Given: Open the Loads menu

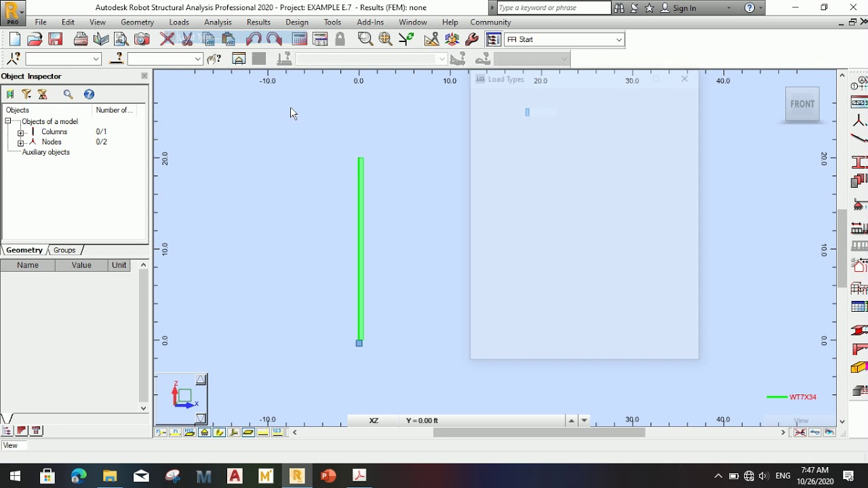Looking at the screenshot, I should pos(179,22).
